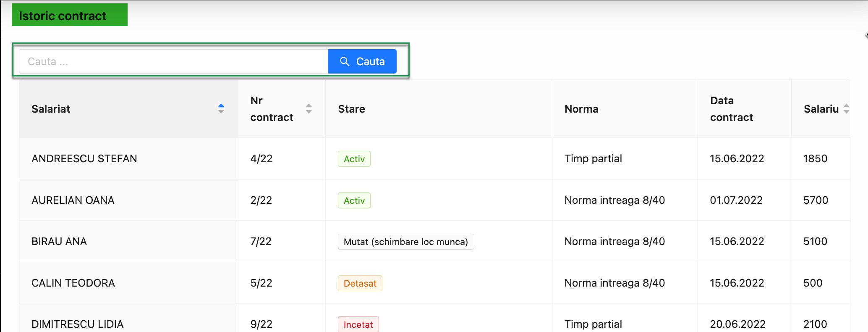The image size is (868, 332).
Task: Click salary value 5100
Action: coord(815,241)
